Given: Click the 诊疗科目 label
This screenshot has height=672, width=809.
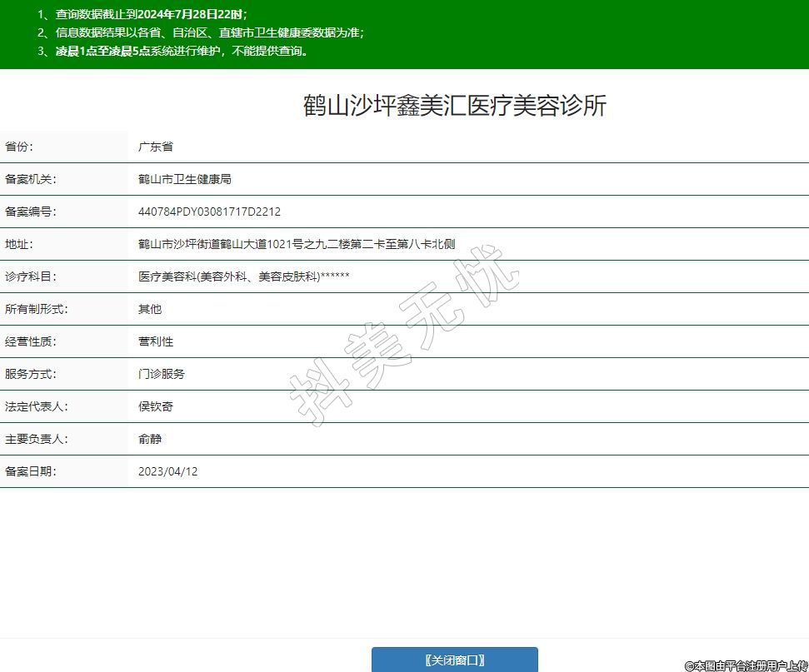Looking at the screenshot, I should coord(31,276).
